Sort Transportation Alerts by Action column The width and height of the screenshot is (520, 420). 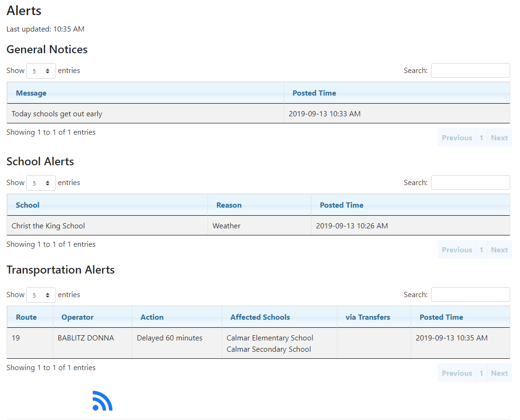(x=152, y=317)
